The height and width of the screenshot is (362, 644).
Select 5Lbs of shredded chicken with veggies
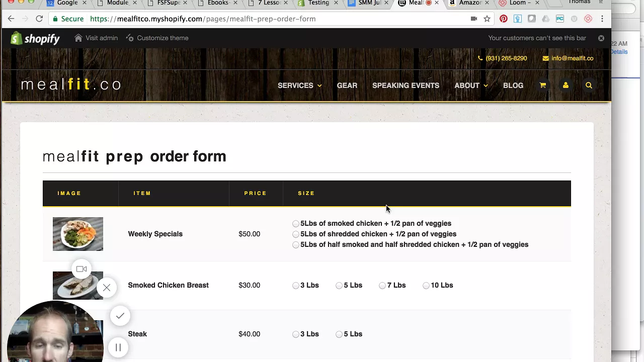coord(296,234)
